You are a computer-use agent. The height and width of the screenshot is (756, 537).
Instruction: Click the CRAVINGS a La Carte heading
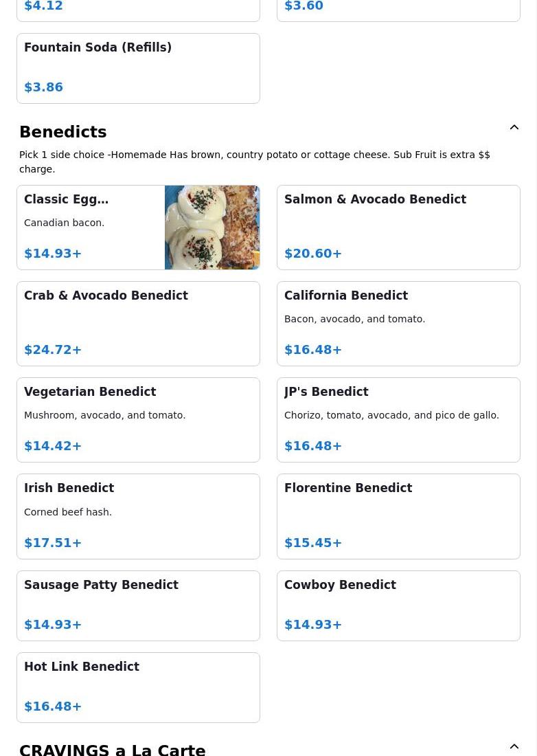point(113,749)
